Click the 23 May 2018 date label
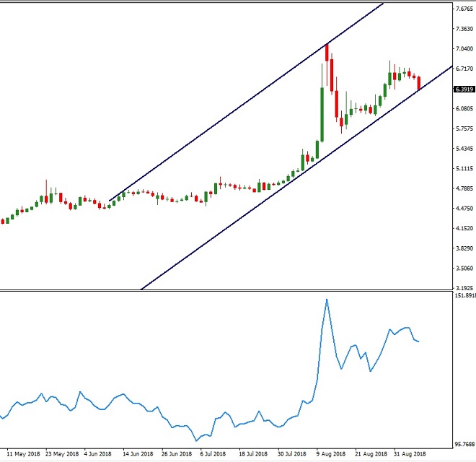The height and width of the screenshot is (462, 476). click(62, 454)
